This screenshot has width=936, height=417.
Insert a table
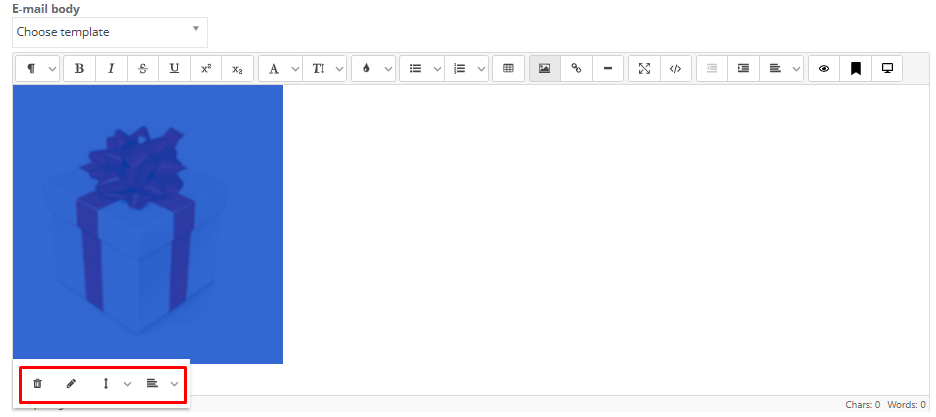(x=509, y=69)
